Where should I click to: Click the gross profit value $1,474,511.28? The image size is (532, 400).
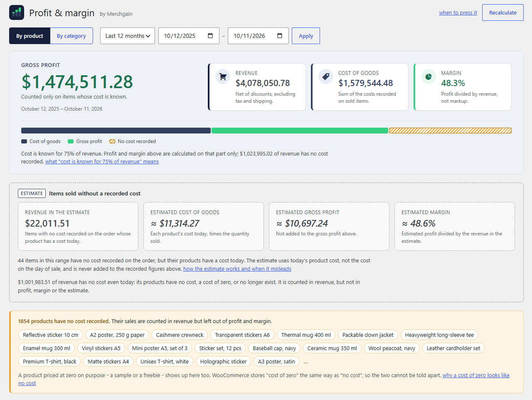point(77,82)
